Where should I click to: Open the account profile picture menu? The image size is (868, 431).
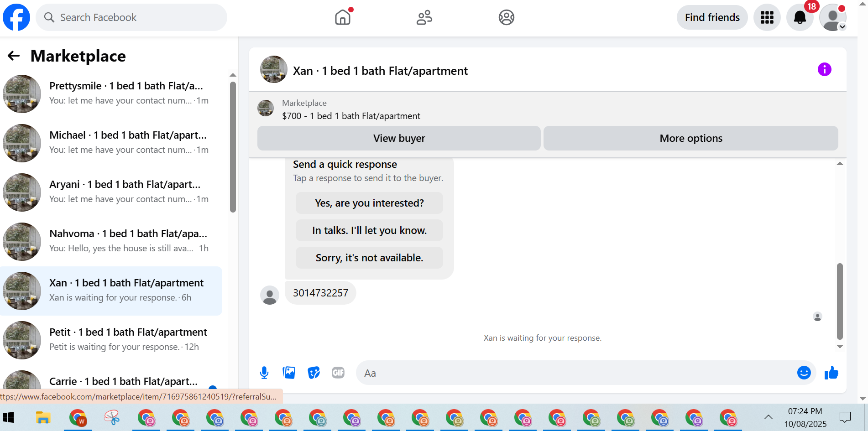[833, 17]
